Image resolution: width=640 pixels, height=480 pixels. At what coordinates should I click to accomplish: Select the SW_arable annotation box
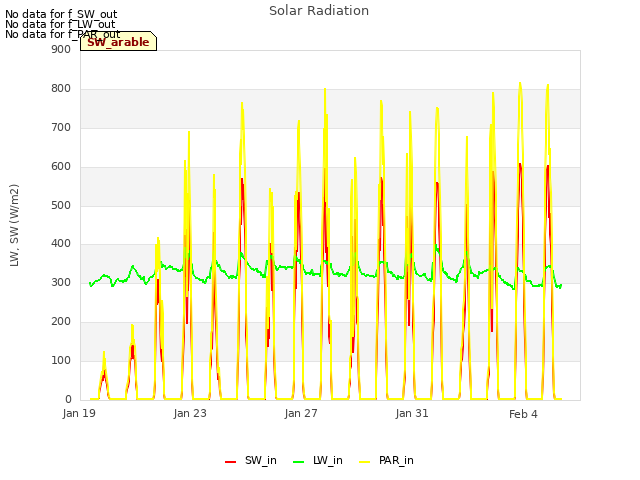tap(118, 41)
